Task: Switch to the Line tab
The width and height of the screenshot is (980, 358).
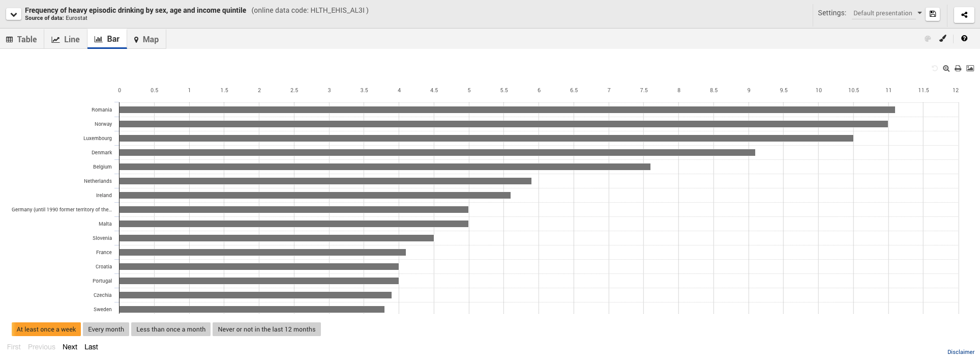Action: coord(66,39)
